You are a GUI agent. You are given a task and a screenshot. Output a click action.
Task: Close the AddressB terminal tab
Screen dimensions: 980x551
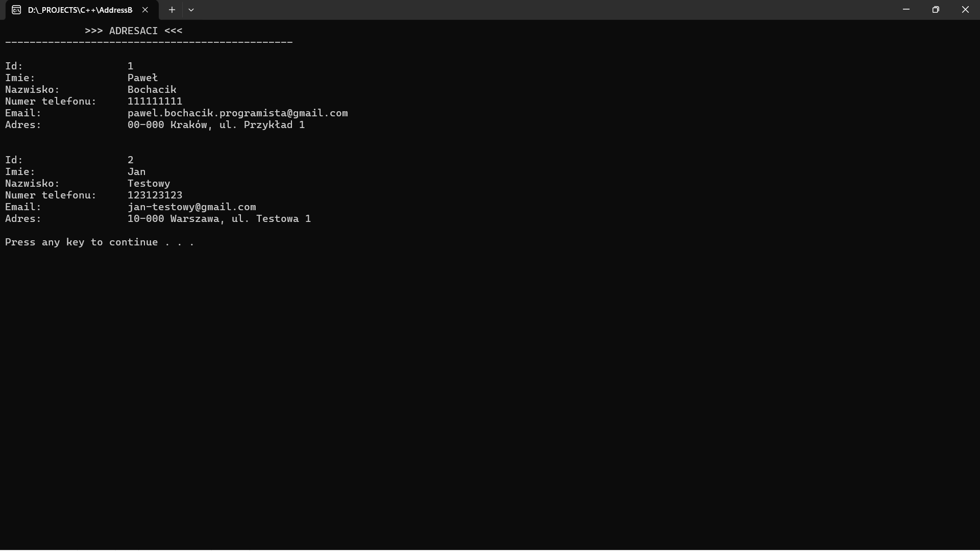tap(145, 10)
